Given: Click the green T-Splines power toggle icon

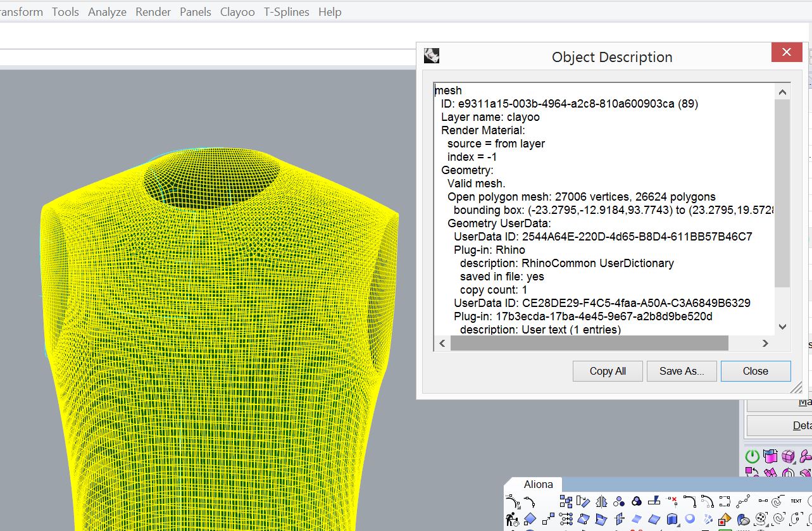Looking at the screenshot, I should pyautogui.click(x=752, y=456).
